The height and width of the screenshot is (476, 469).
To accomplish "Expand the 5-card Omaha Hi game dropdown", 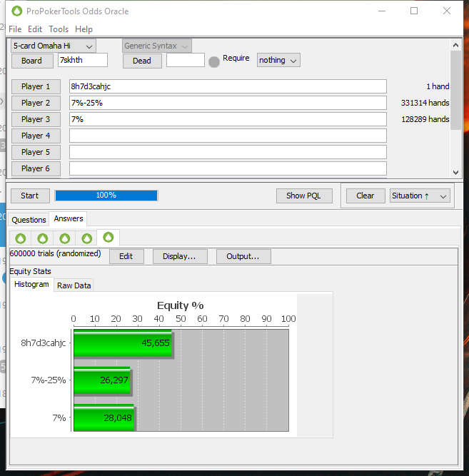I will [54, 46].
